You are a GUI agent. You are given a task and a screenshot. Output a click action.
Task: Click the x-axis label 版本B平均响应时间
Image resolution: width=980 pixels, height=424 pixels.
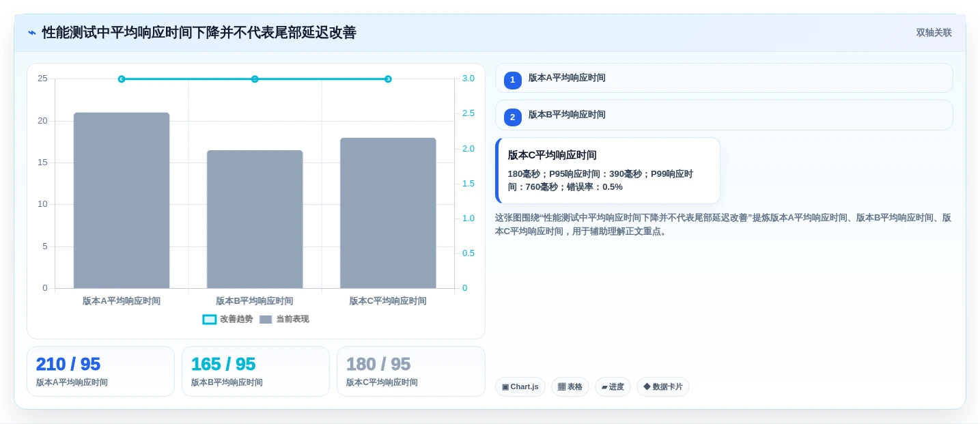click(x=255, y=300)
